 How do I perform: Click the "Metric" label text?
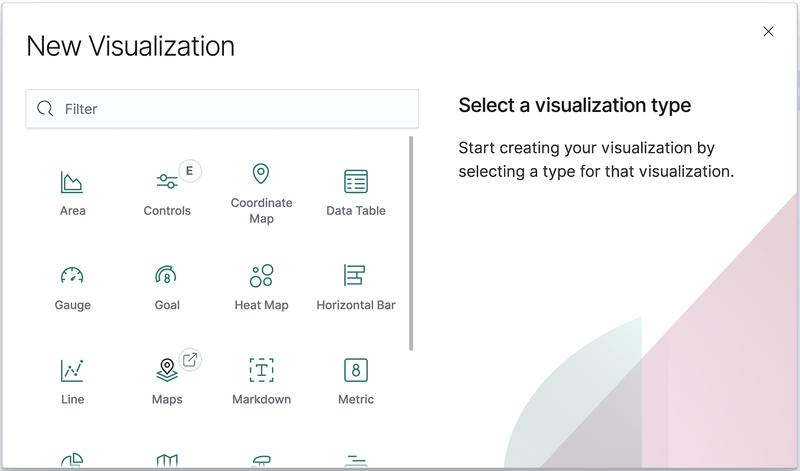pos(356,400)
